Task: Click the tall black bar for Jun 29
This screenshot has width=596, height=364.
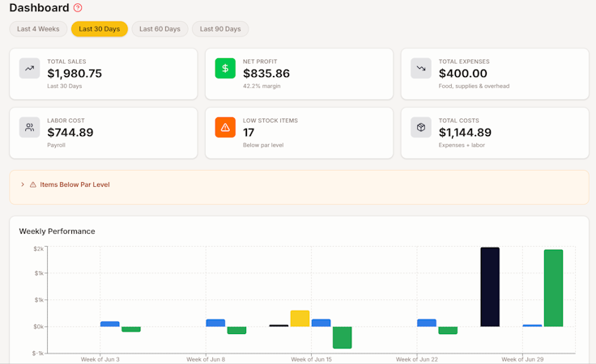Action: (490, 287)
